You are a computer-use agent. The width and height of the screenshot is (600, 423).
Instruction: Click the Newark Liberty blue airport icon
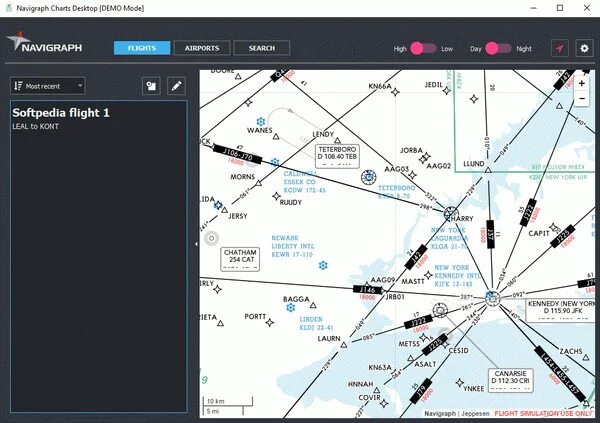(x=323, y=265)
